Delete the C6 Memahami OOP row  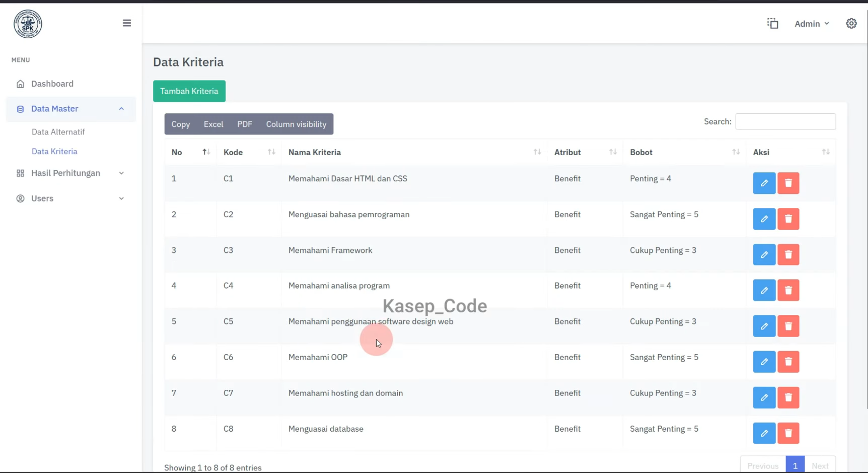pos(788,362)
